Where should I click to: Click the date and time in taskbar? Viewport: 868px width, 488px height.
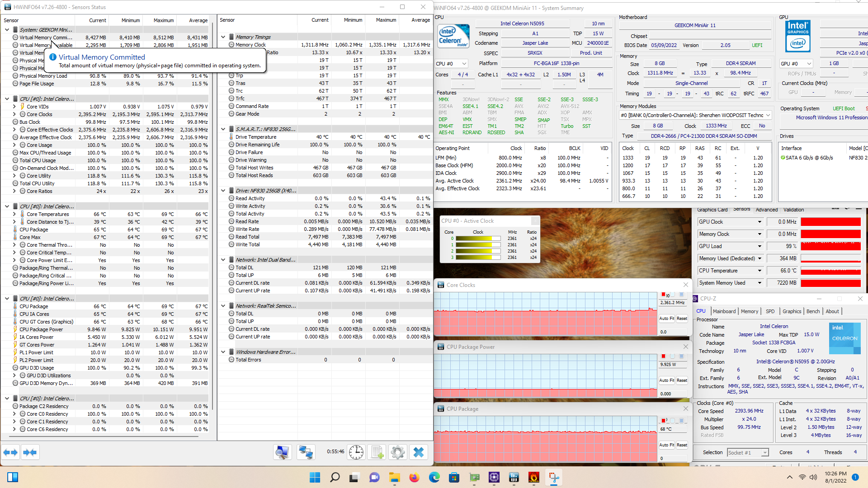click(x=835, y=477)
